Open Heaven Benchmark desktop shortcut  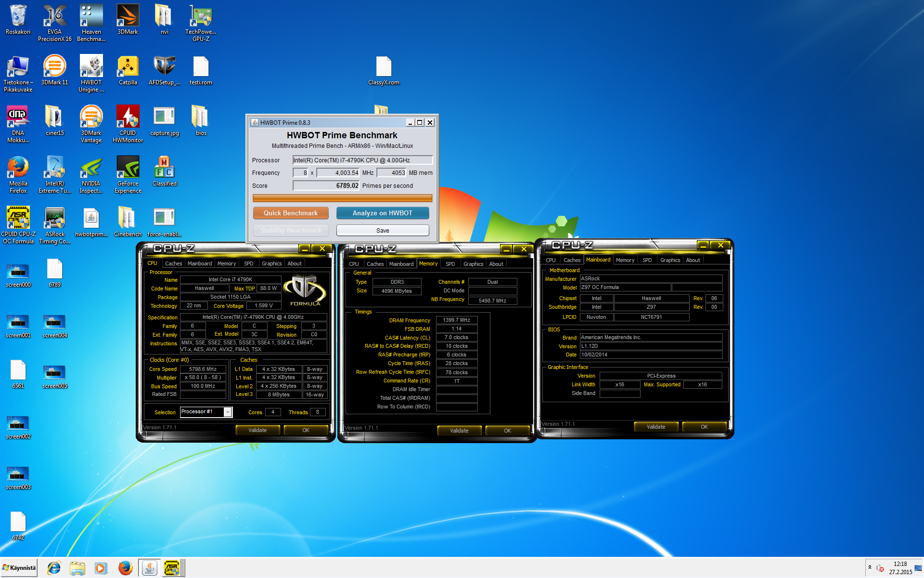[91, 23]
